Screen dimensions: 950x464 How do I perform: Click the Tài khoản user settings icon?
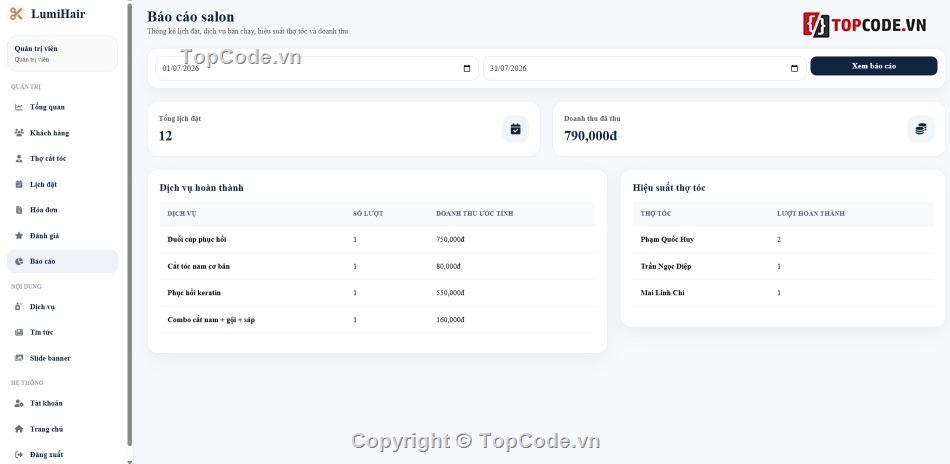(x=19, y=403)
